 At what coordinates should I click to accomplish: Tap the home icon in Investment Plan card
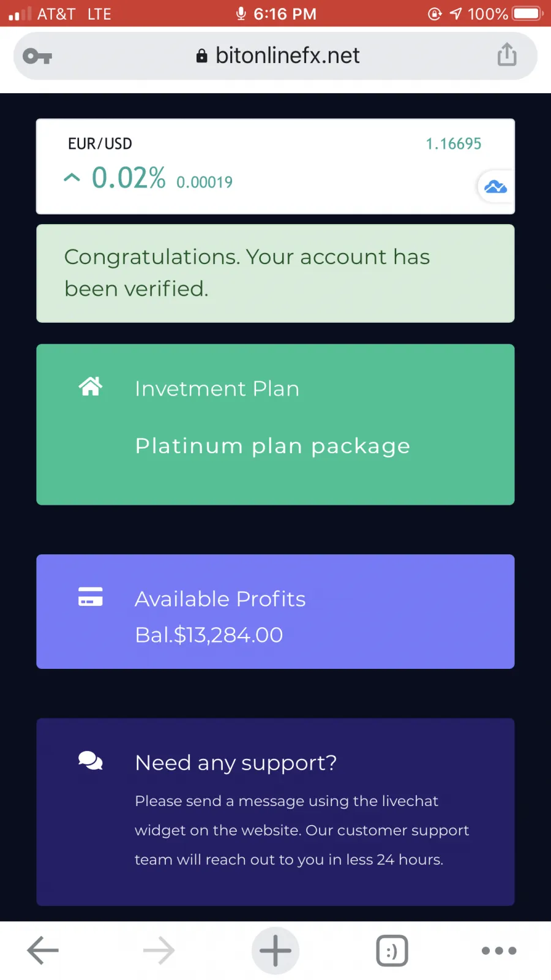(x=91, y=386)
